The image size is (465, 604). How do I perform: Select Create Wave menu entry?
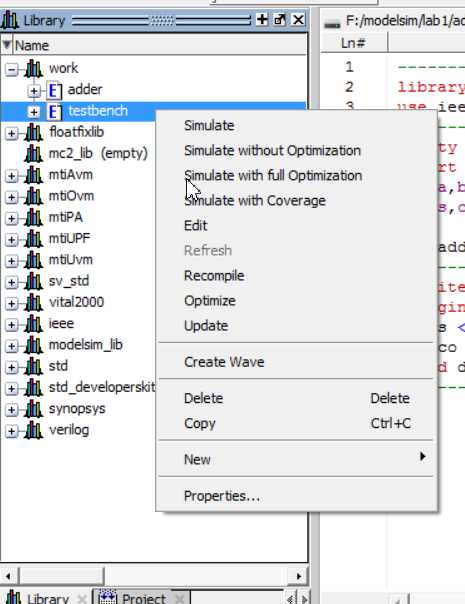[297, 362]
